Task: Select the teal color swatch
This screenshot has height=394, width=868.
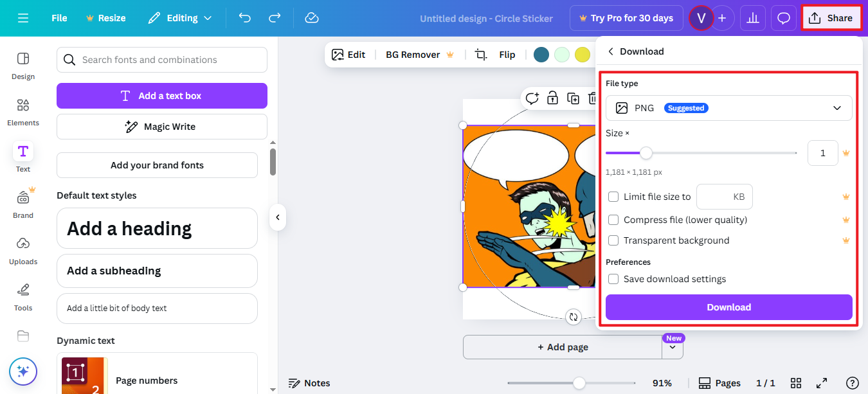Action: tap(541, 55)
